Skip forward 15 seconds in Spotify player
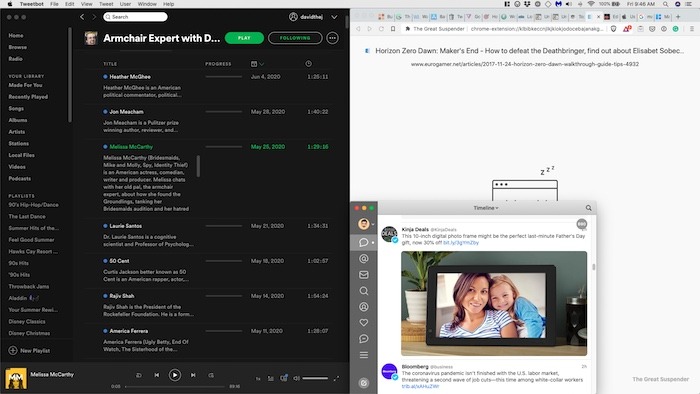The width and height of the screenshot is (700, 394). pyautogui.click(x=211, y=375)
